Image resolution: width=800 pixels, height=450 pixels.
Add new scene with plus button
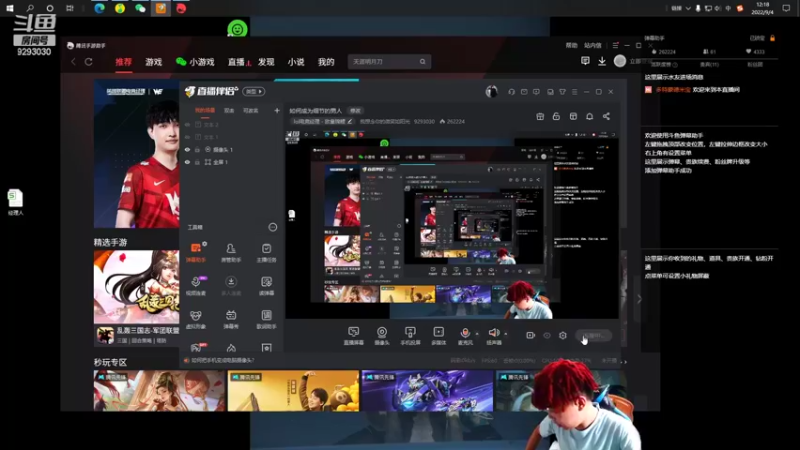coord(277,110)
